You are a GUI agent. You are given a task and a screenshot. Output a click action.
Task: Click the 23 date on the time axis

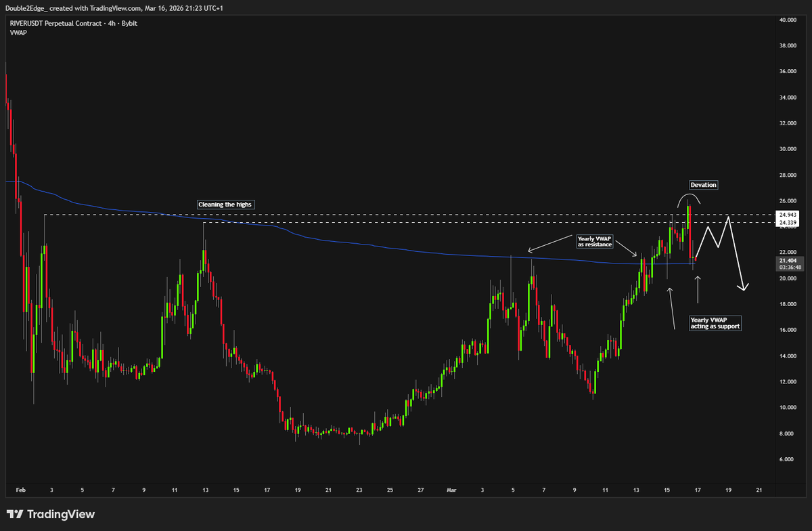[x=359, y=489]
